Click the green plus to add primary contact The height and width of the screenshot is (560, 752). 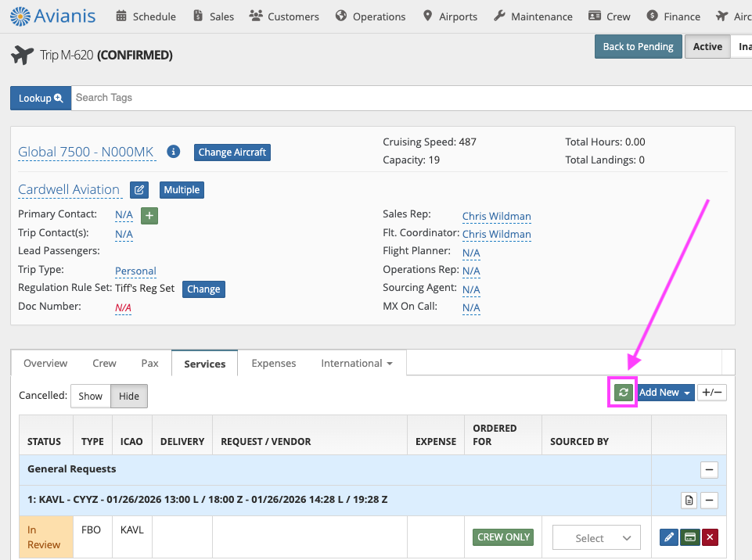(x=149, y=215)
